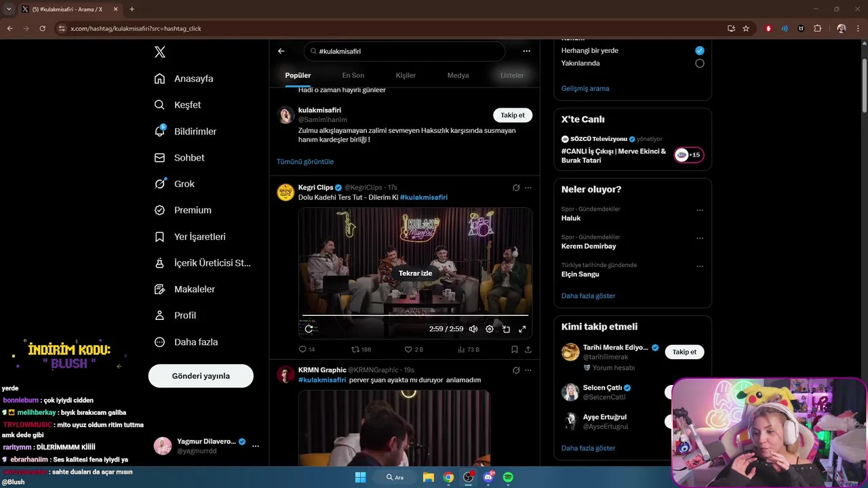Switch to Kişiler tab
The height and width of the screenshot is (488, 868).
[x=406, y=75]
